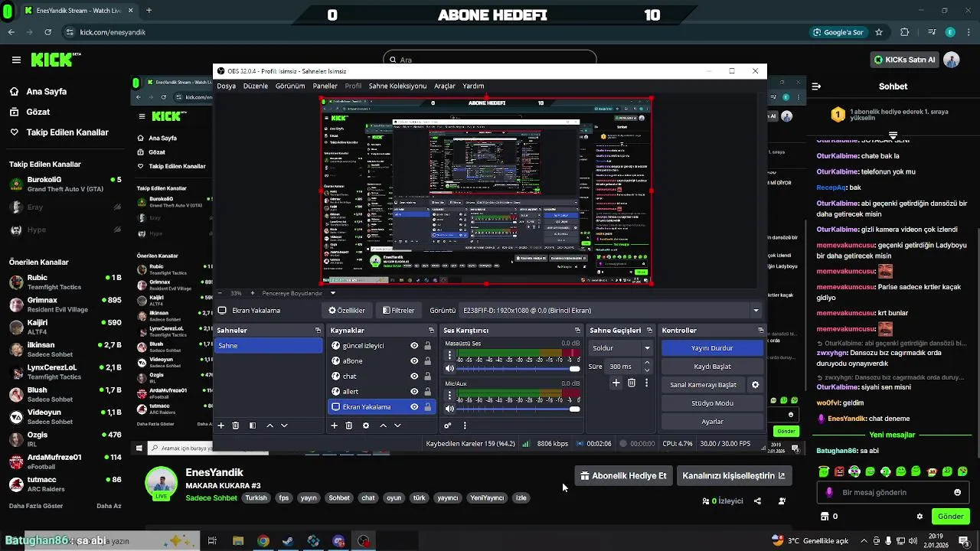The image size is (980, 551).
Task: Toggle visibility of güncel izleyici source
Action: click(414, 346)
